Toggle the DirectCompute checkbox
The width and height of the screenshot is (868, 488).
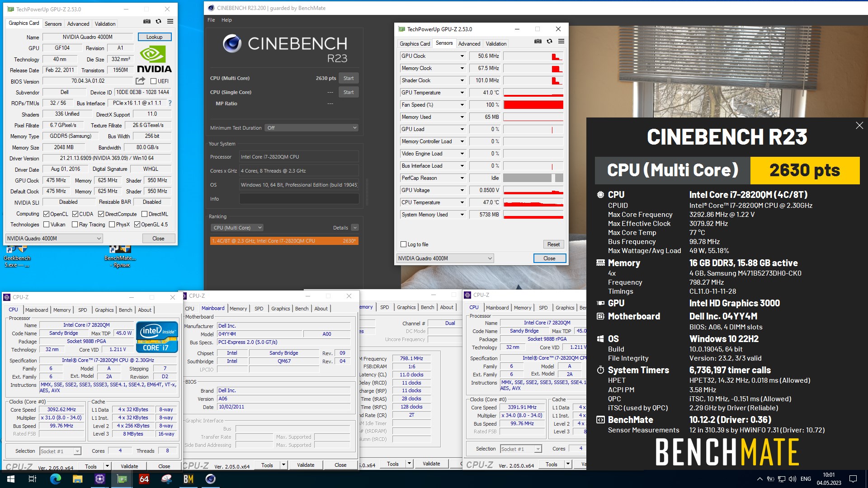101,214
